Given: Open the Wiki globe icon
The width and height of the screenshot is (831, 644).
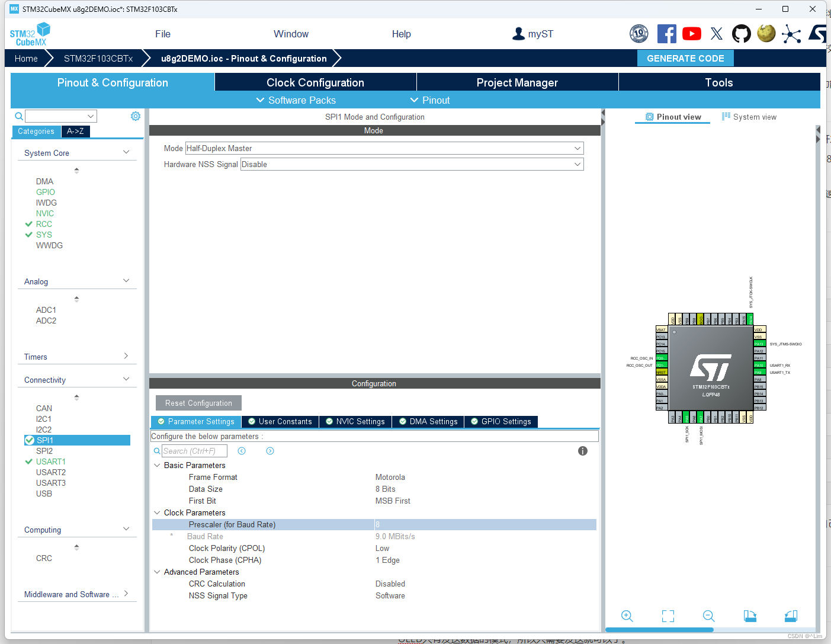Looking at the screenshot, I should point(766,33).
